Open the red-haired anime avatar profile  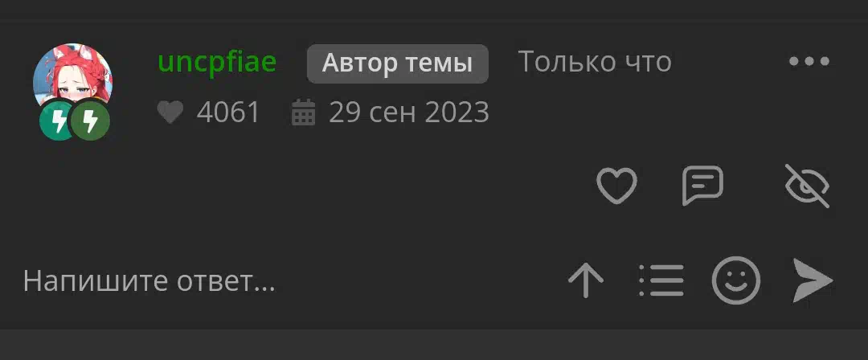click(72, 77)
